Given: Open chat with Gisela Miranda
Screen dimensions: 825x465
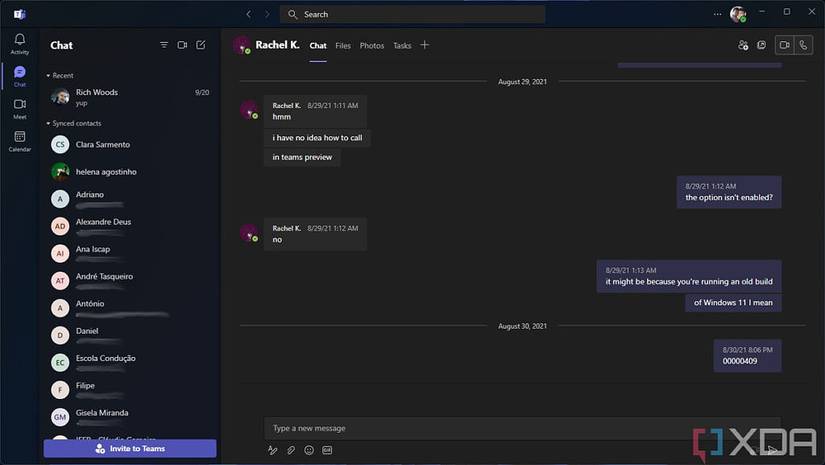Looking at the screenshot, I should 130,417.
